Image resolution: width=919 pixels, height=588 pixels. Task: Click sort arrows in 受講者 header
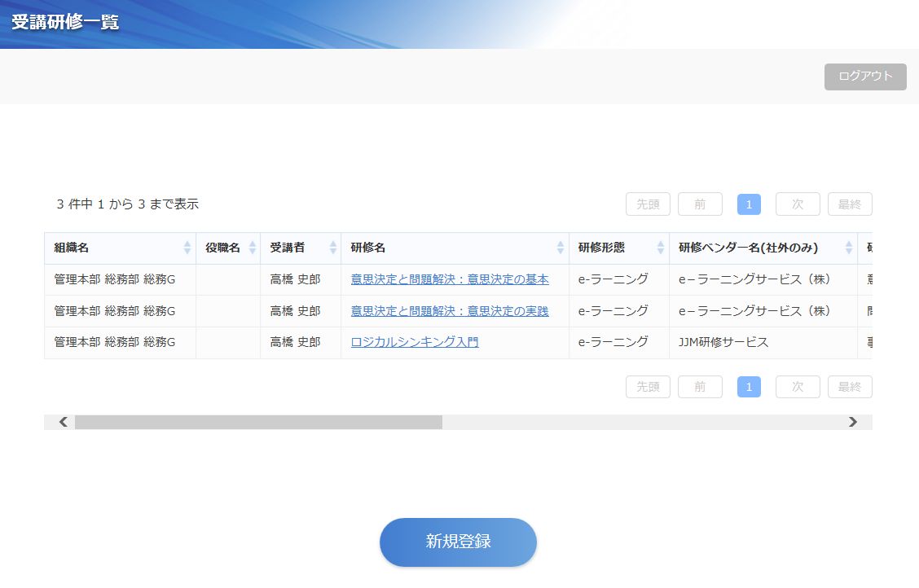[332, 248]
